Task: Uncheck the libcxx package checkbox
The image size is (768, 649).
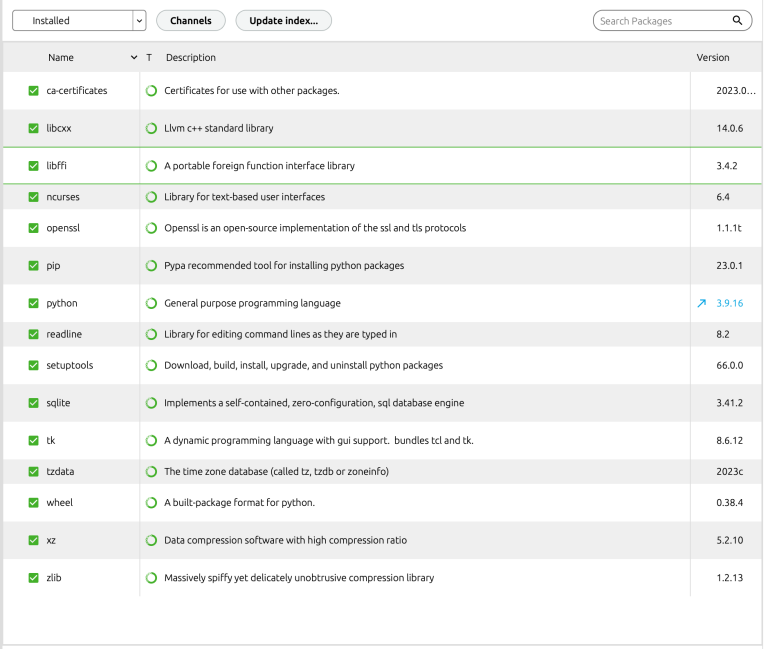Action: coord(34,128)
